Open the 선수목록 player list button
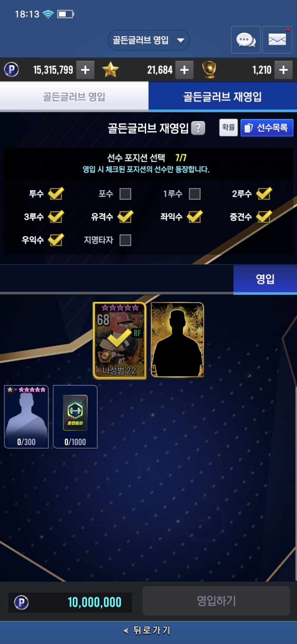 [267, 128]
